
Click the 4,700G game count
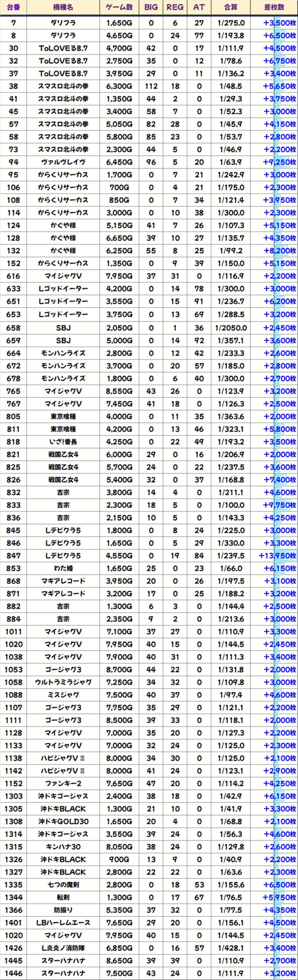[119, 48]
